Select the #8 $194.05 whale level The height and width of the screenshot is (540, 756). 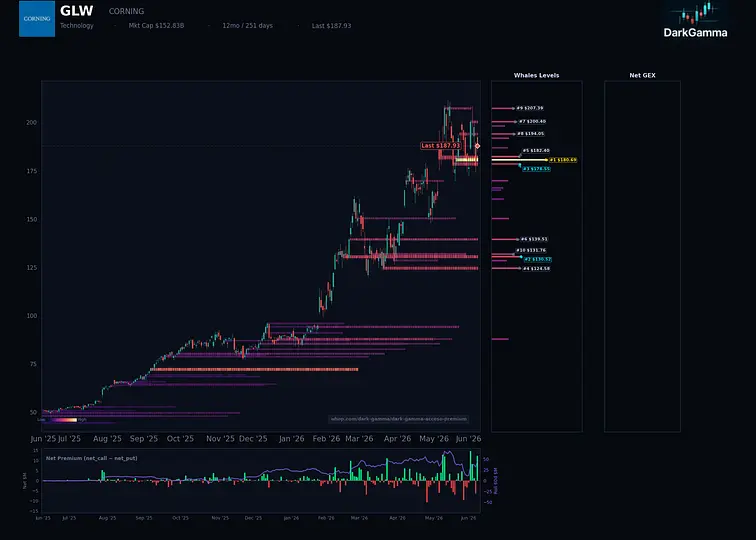(x=530, y=134)
